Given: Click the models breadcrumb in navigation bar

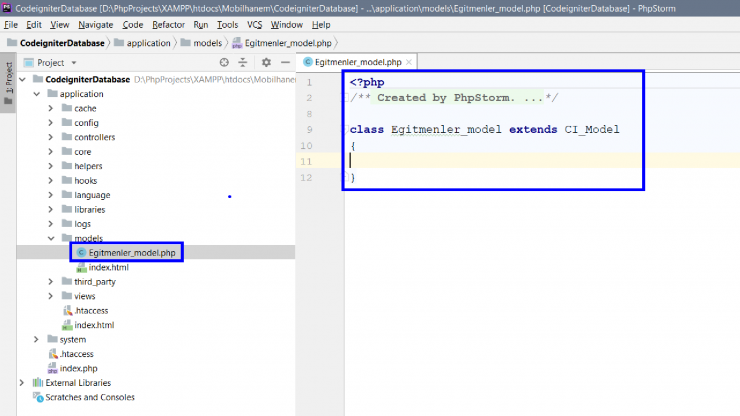Looking at the screenshot, I should point(207,43).
